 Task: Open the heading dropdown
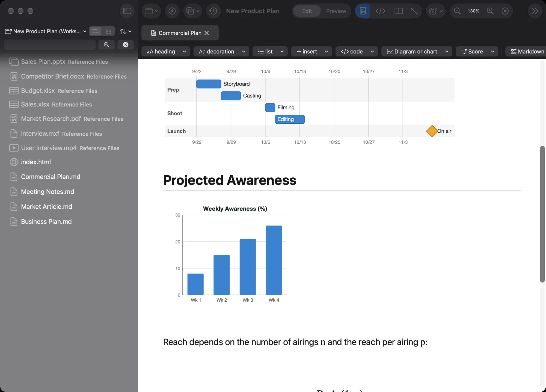[166, 51]
